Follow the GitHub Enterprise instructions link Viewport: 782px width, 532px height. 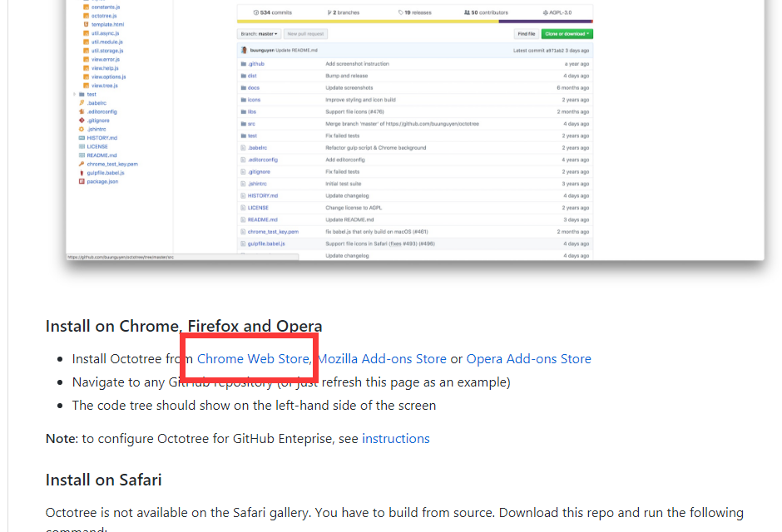(x=395, y=438)
